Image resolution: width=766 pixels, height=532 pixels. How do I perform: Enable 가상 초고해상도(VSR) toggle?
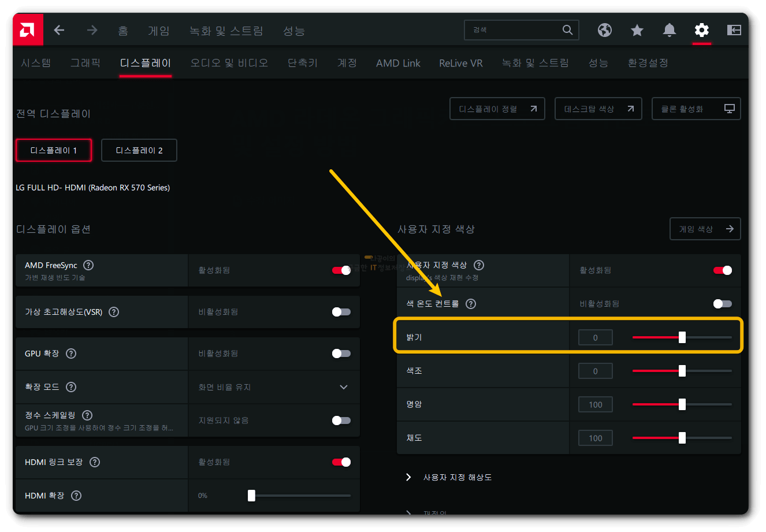tap(341, 312)
